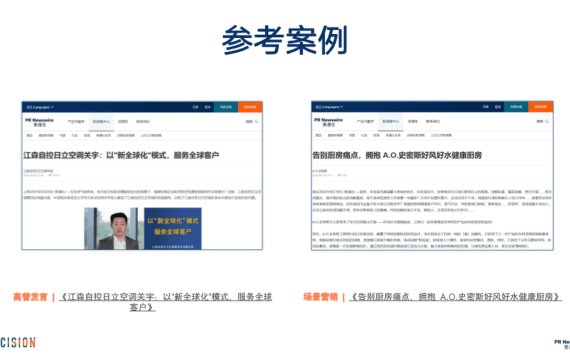Click the 高管发言 orange label

pyautogui.click(x=31, y=297)
